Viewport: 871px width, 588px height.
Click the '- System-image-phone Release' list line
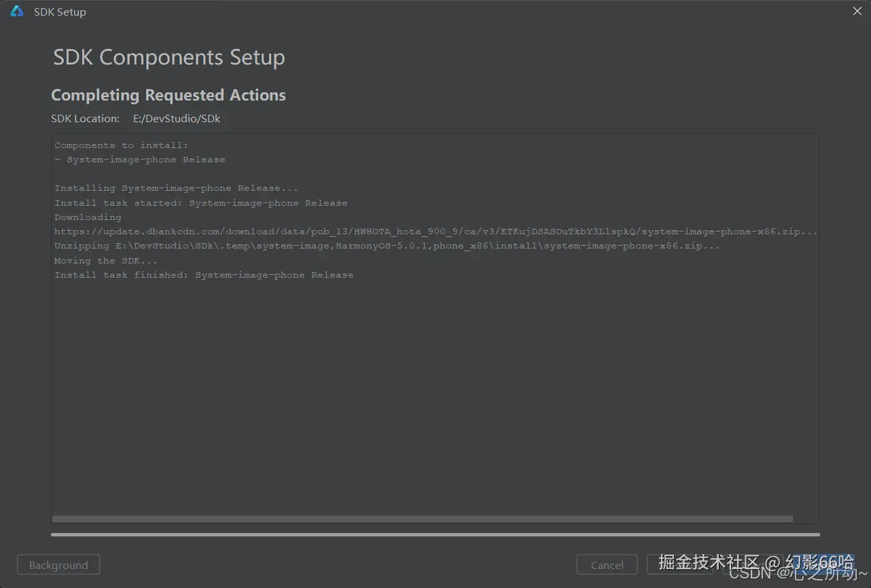coord(140,160)
